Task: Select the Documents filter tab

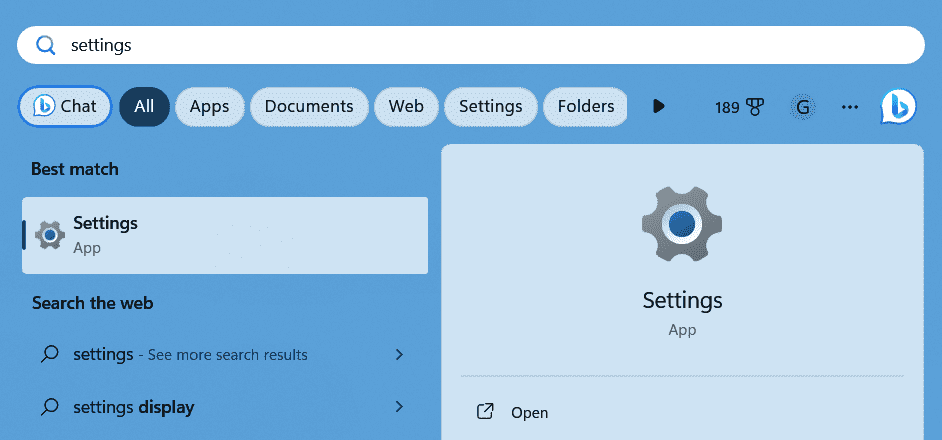Action: point(309,106)
